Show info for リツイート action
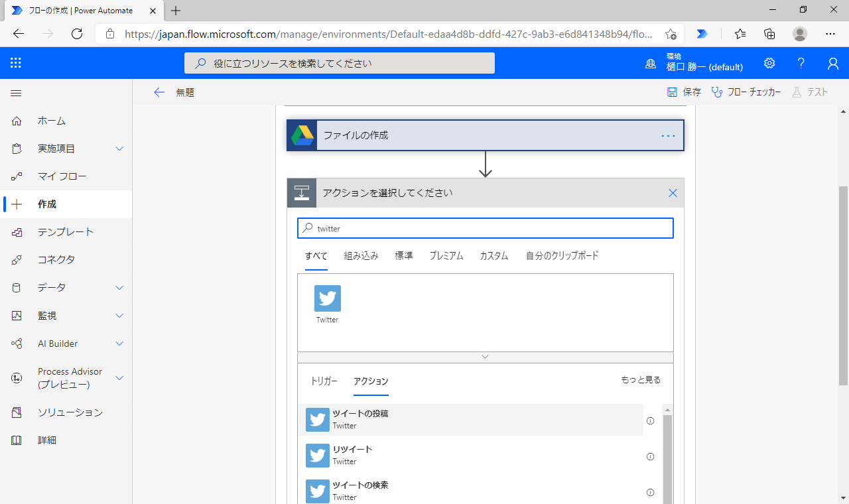The width and height of the screenshot is (849, 504). click(x=650, y=456)
